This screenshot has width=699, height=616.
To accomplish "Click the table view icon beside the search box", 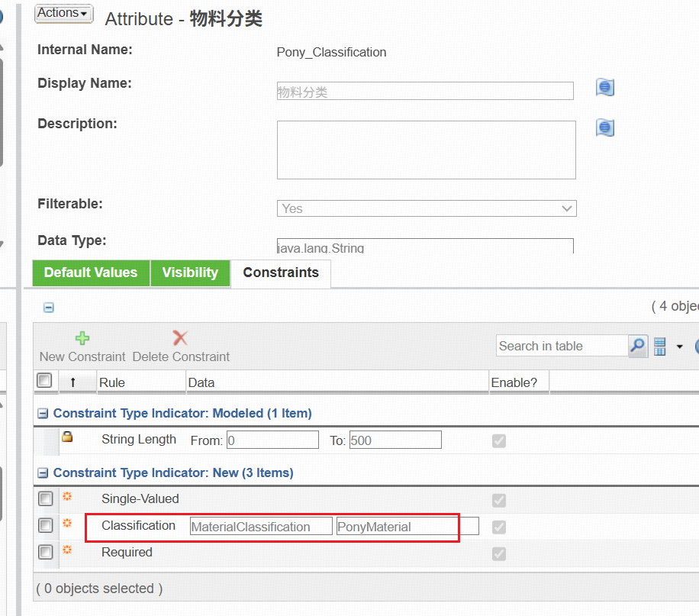I will pyautogui.click(x=659, y=346).
